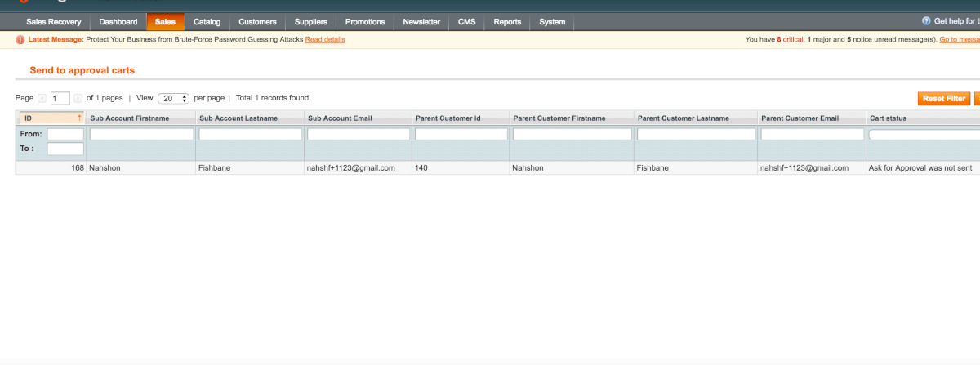Open the Cart status filter dropdown
This screenshot has height=365, width=980.
pyautogui.click(x=923, y=134)
